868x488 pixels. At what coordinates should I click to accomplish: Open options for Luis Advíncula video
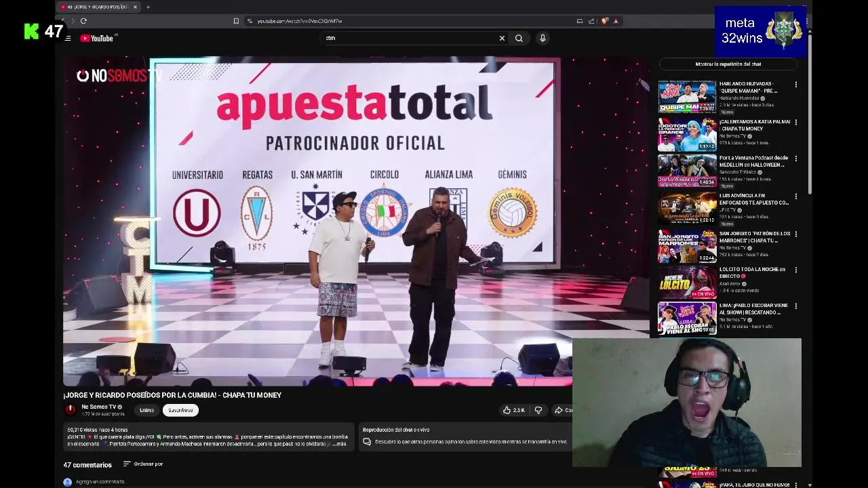pos(796,197)
